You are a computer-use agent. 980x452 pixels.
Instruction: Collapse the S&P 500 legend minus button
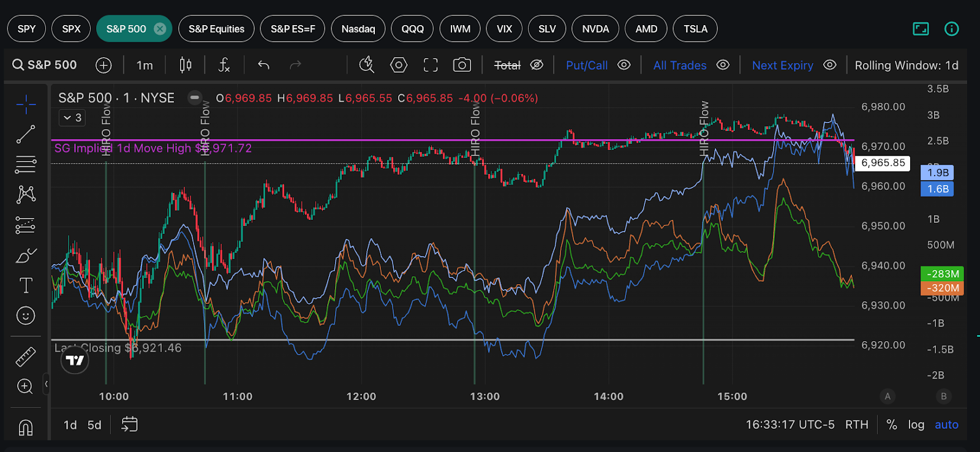point(195,97)
